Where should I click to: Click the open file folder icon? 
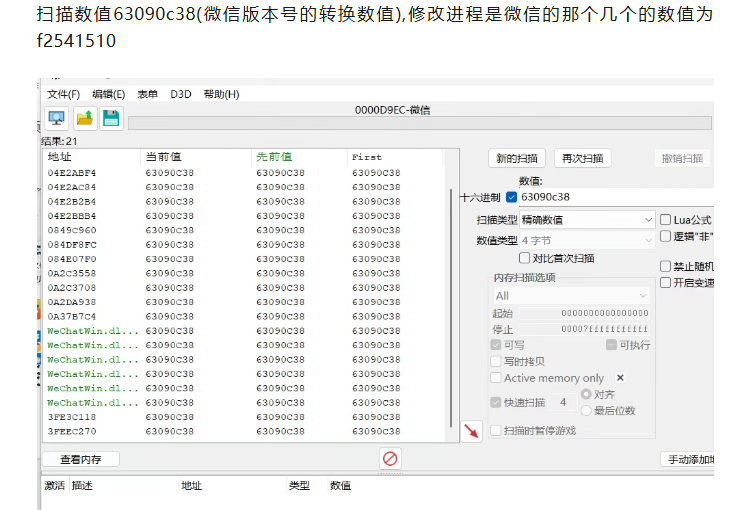tap(85, 118)
